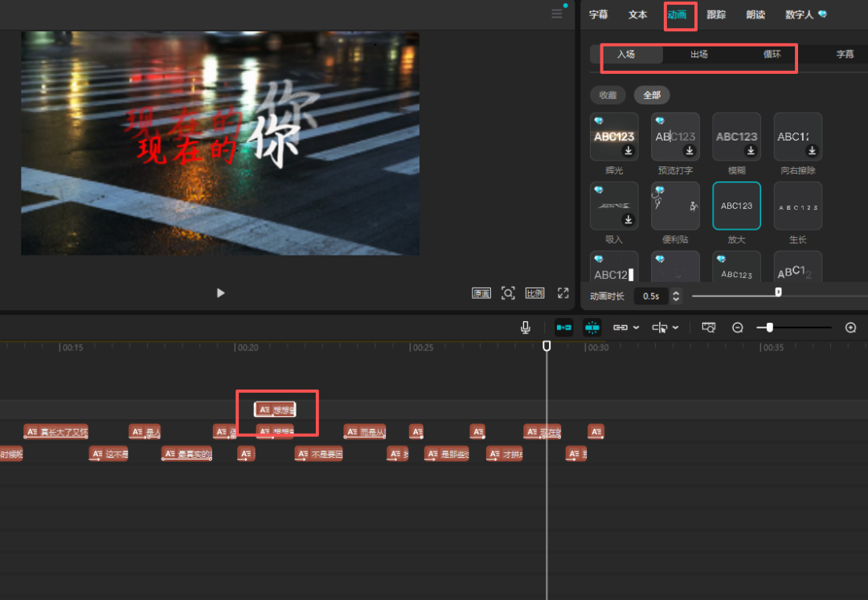Click the microphone voice-over record icon

coord(526,328)
